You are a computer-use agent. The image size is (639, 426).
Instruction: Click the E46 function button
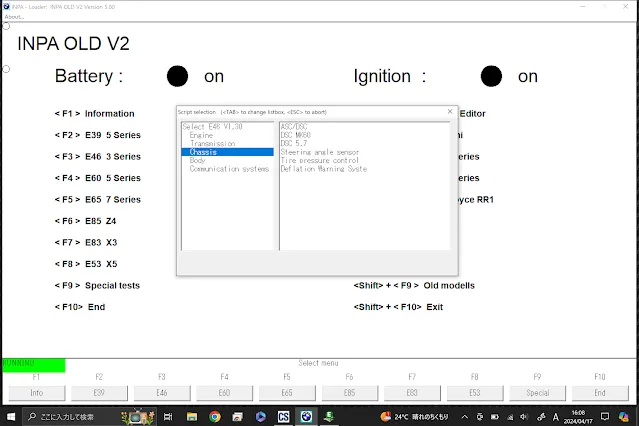pyautogui.click(x=162, y=393)
